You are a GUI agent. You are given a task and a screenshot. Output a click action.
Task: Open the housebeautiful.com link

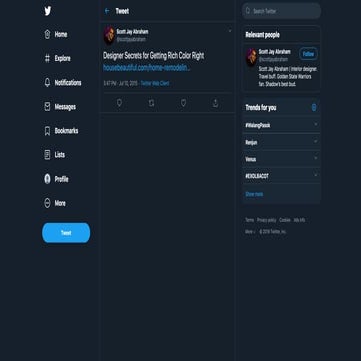[147, 68]
